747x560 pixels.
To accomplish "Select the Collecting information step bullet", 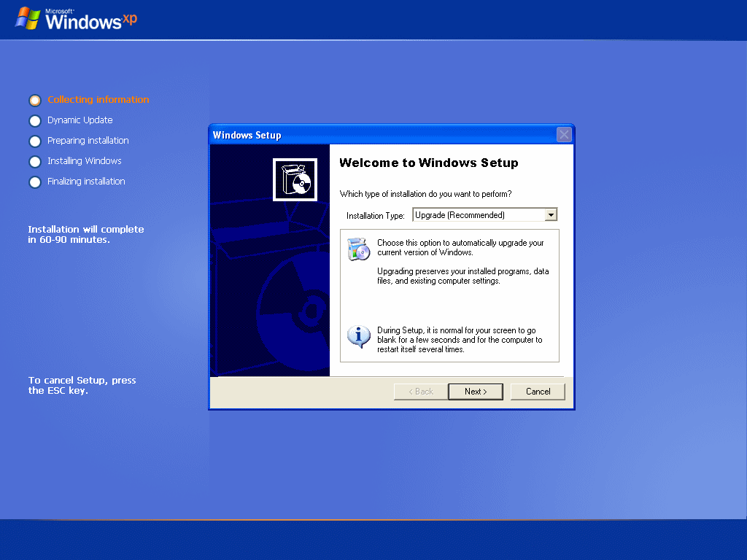I will coord(35,101).
